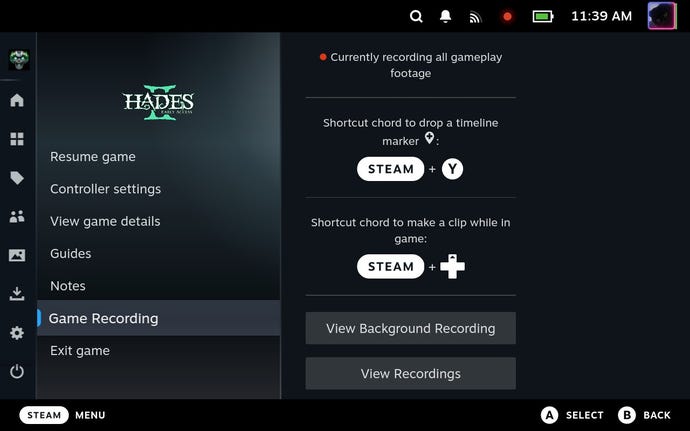
Task: Open Notes menu entry
Action: tap(158, 286)
